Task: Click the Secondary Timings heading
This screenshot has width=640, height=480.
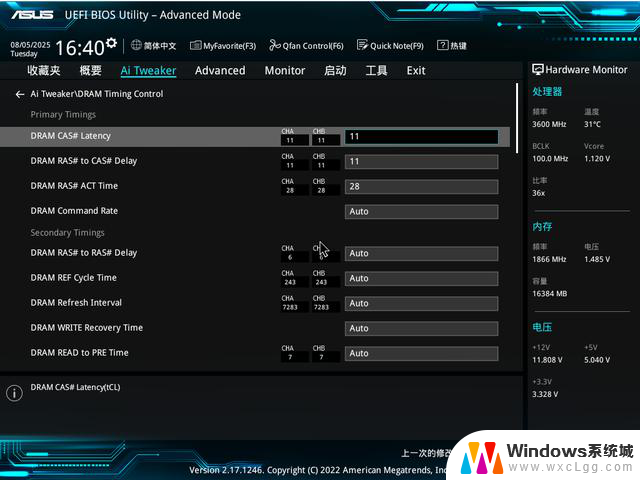Action: pos(67,233)
